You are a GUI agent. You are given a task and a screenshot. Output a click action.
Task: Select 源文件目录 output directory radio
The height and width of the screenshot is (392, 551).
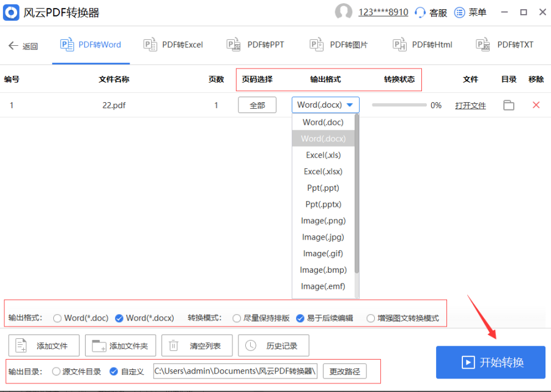click(x=56, y=371)
